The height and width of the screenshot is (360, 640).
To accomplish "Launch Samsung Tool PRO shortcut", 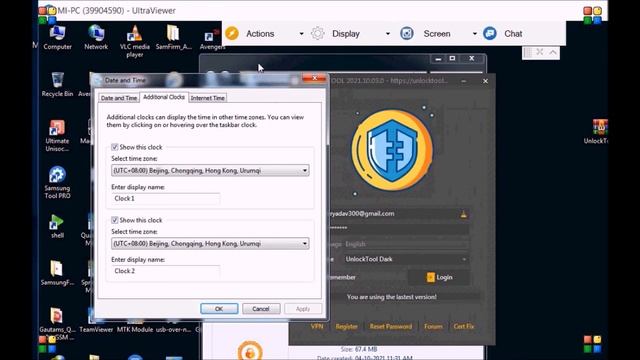I will (x=57, y=182).
